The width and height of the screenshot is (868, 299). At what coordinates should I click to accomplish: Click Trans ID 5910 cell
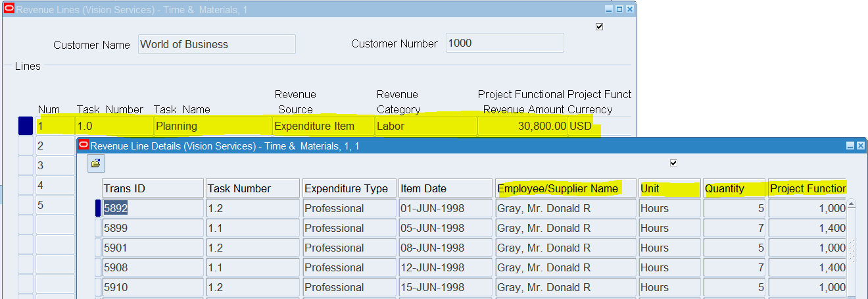click(153, 287)
